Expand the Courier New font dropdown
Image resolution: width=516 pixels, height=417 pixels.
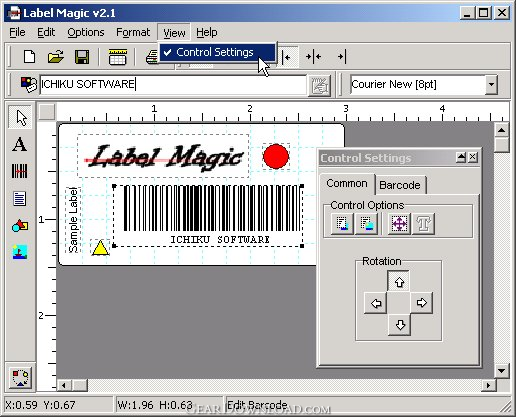[491, 84]
